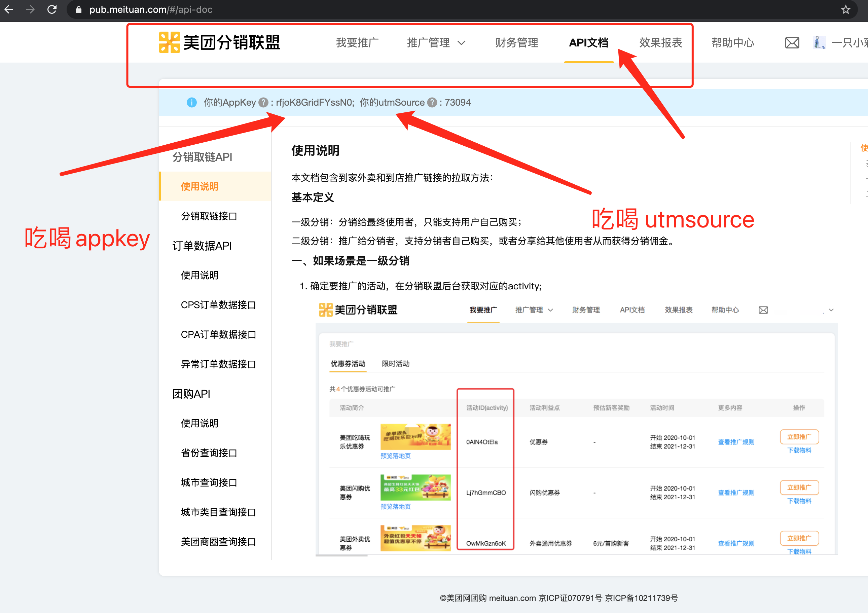Open the 效果报表 nav tab
Image resolution: width=868 pixels, height=613 pixels.
tap(660, 43)
